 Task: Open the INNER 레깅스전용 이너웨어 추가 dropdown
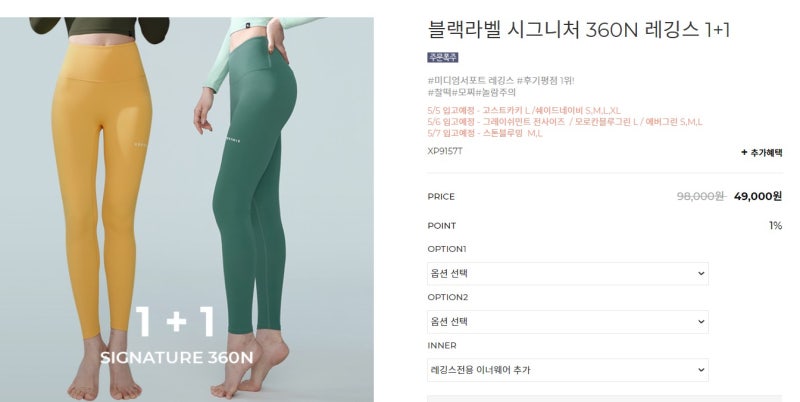pyautogui.click(x=567, y=370)
